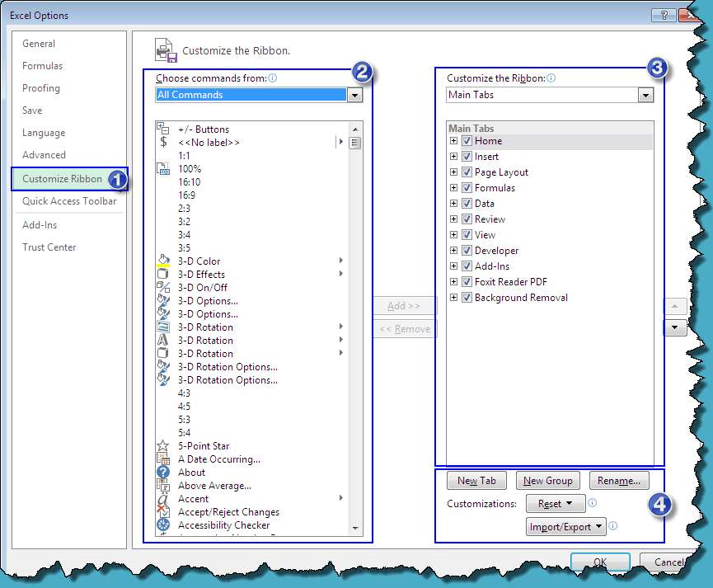The image size is (713, 588).
Task: Open the Proofing options category
Action: (41, 88)
